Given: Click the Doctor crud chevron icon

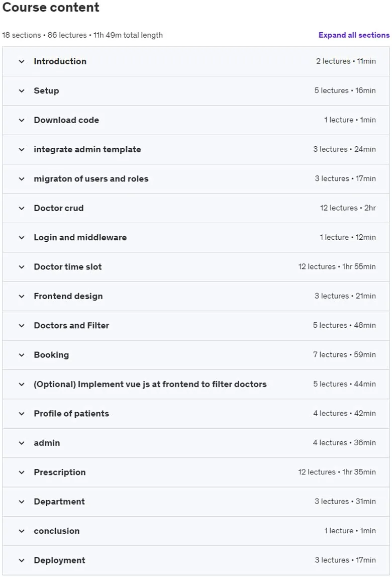Looking at the screenshot, I should 22,208.
